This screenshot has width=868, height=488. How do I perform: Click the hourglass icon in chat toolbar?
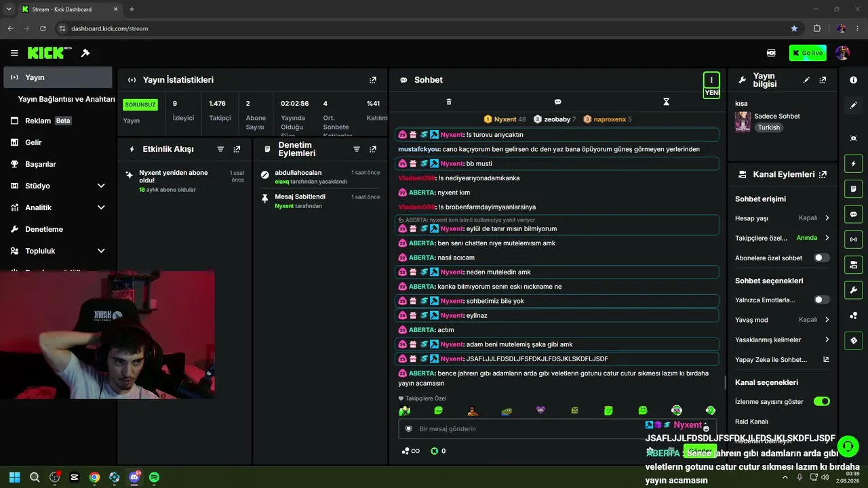point(666,102)
